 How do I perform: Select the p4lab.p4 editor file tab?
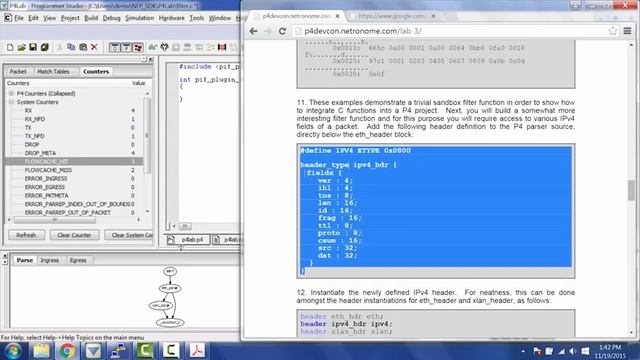tap(188, 240)
